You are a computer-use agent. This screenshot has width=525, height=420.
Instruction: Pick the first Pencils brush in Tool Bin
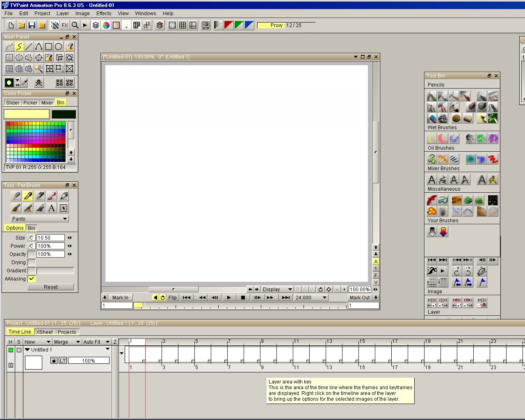431,96
